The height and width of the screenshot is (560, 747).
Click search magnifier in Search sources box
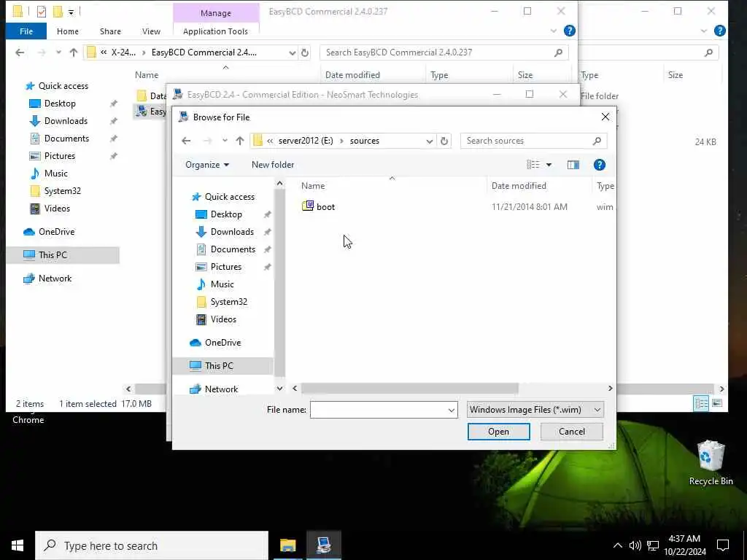(x=597, y=141)
